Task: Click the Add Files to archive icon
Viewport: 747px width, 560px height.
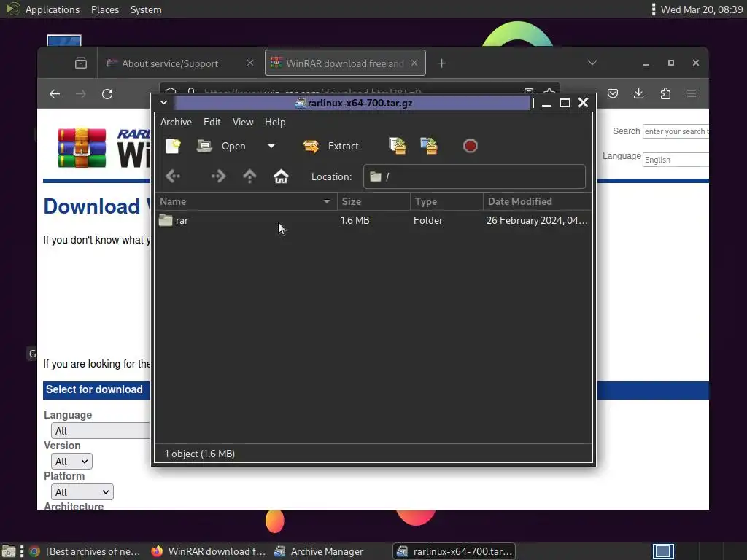Action: (x=398, y=146)
